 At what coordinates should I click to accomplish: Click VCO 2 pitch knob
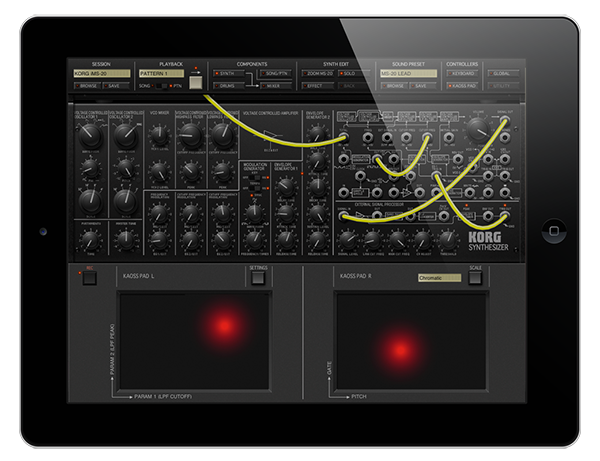pyautogui.click(x=126, y=169)
